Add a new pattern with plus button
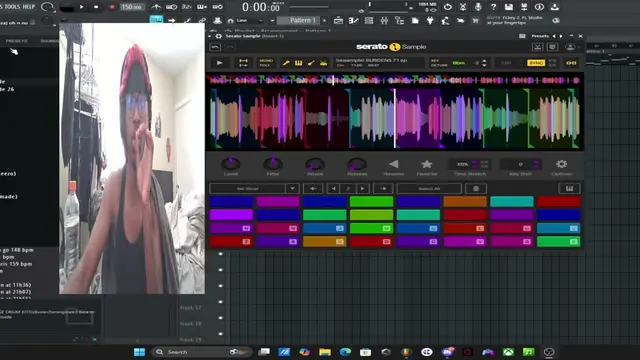 click(x=325, y=20)
